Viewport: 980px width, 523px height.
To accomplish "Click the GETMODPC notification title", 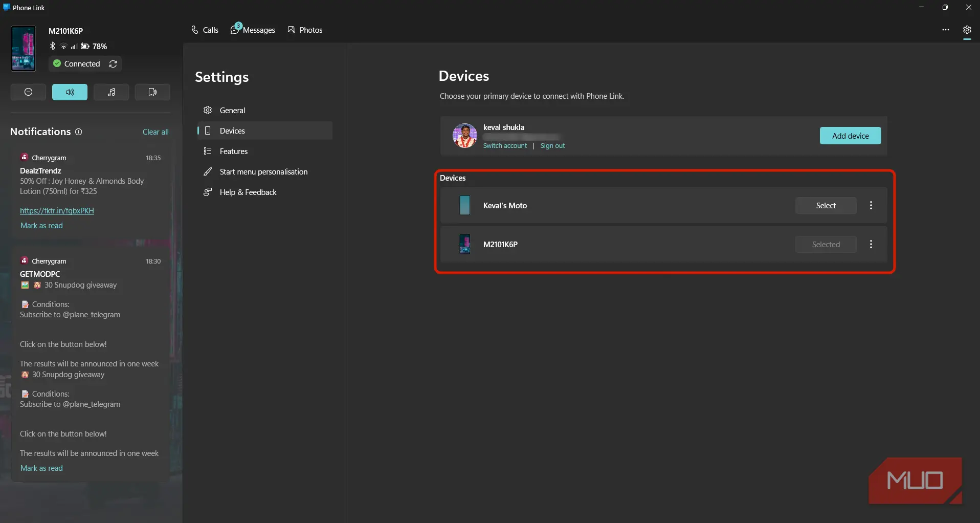I will pos(40,274).
